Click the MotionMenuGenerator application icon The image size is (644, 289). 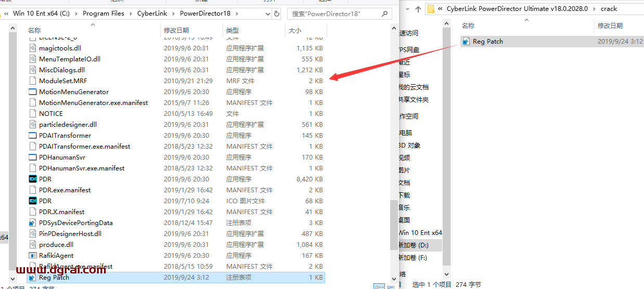33,91
